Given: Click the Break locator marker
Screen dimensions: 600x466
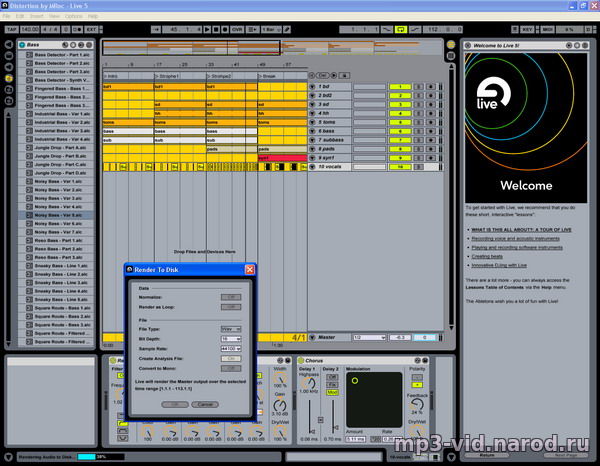Looking at the screenshot, I should click(x=267, y=76).
